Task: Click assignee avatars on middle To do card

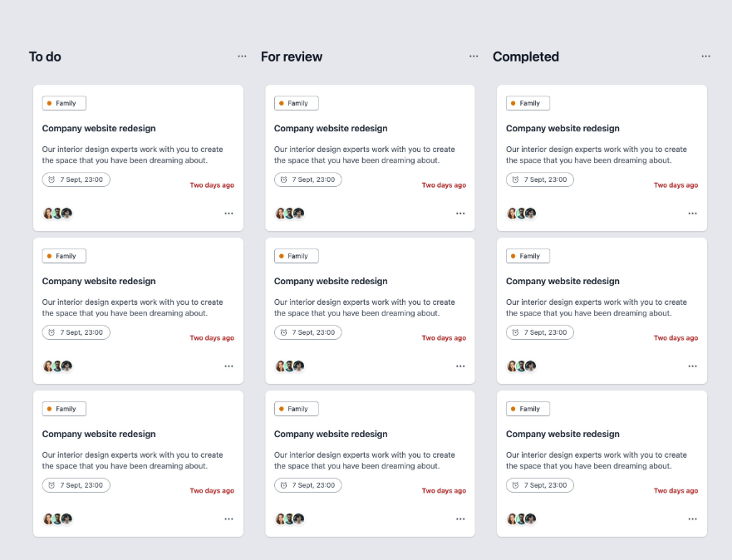Action: pos(58,366)
